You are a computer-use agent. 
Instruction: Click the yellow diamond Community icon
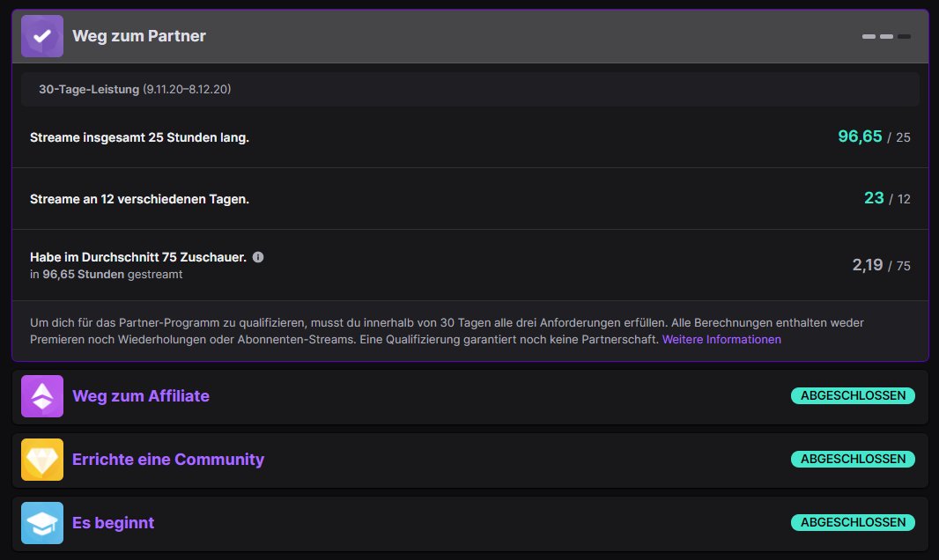pyautogui.click(x=42, y=460)
